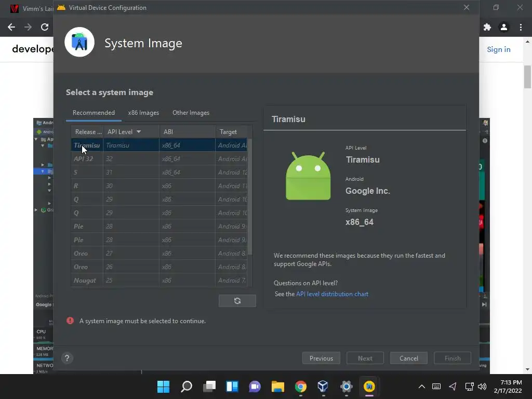The height and width of the screenshot is (399, 532).
Task: Click the Finish button
Action: pos(453,358)
